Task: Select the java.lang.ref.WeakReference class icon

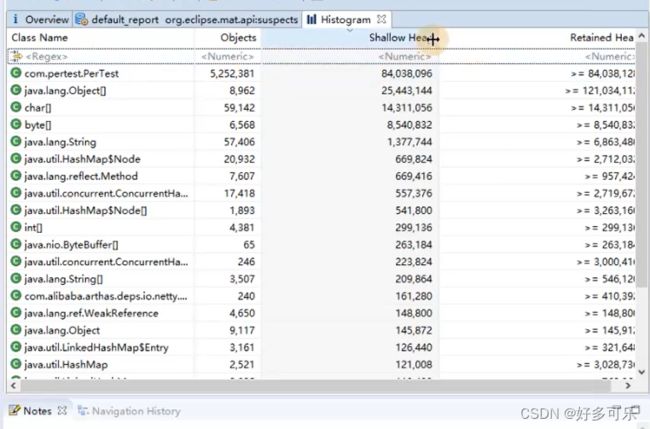Action: point(16,313)
